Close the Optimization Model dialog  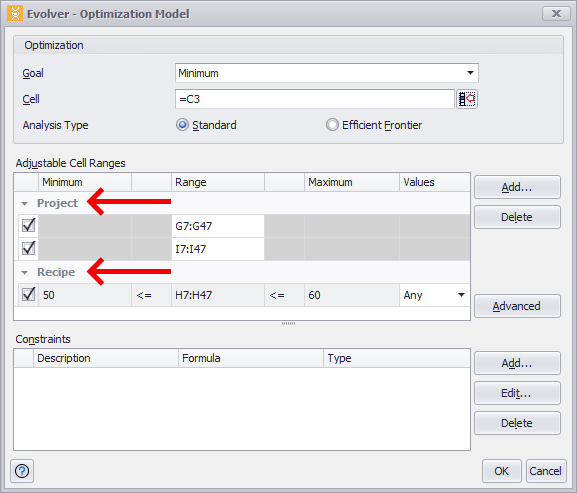click(x=556, y=14)
